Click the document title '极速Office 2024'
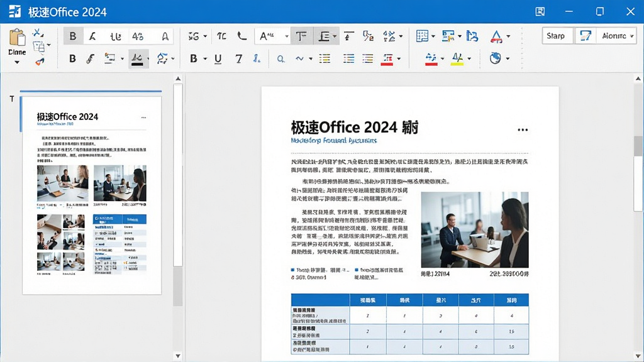The height and width of the screenshot is (362, 644). coord(344,127)
